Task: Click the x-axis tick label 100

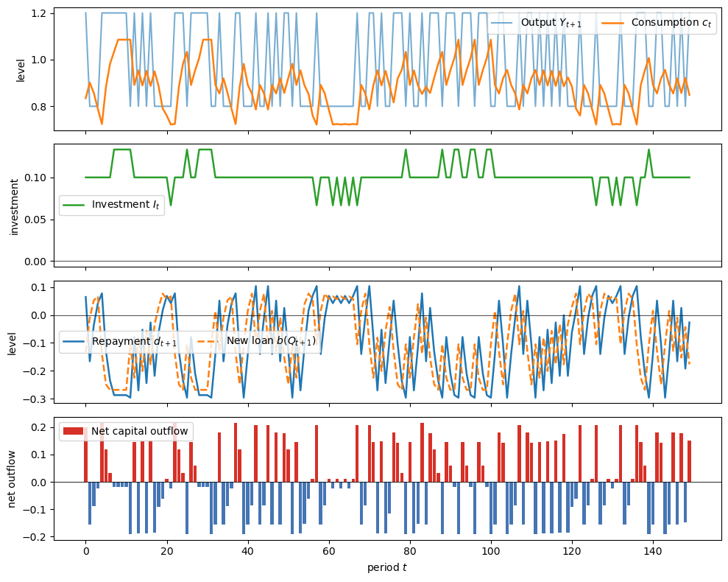Action: pos(491,551)
